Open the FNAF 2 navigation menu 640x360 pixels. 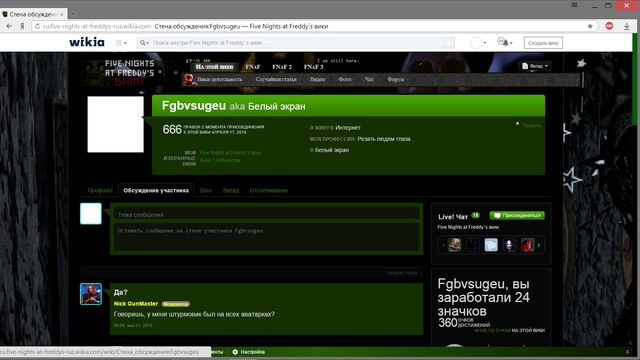(x=282, y=67)
